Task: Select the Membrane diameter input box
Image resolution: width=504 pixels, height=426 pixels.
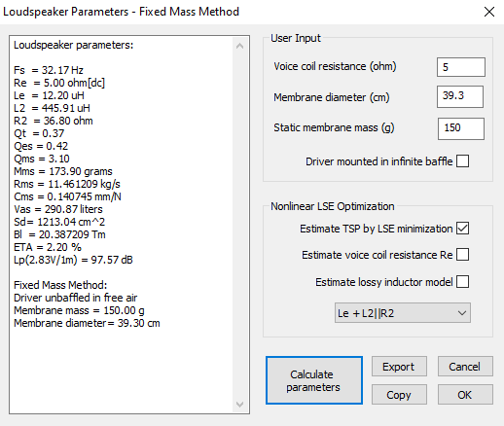Action: coord(460,96)
